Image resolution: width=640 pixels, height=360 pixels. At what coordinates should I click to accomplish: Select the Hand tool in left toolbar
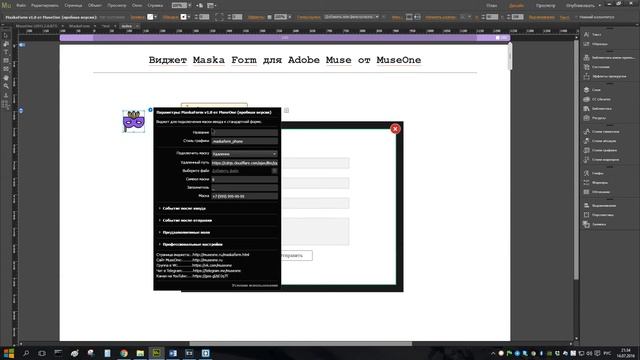pos(6,78)
